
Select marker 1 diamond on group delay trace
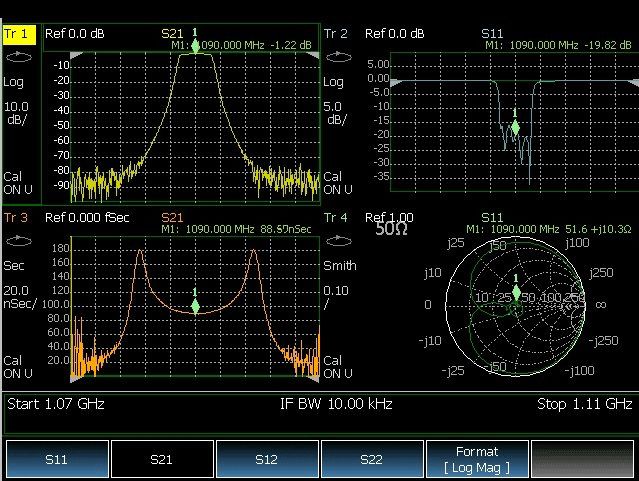pyautogui.click(x=195, y=307)
